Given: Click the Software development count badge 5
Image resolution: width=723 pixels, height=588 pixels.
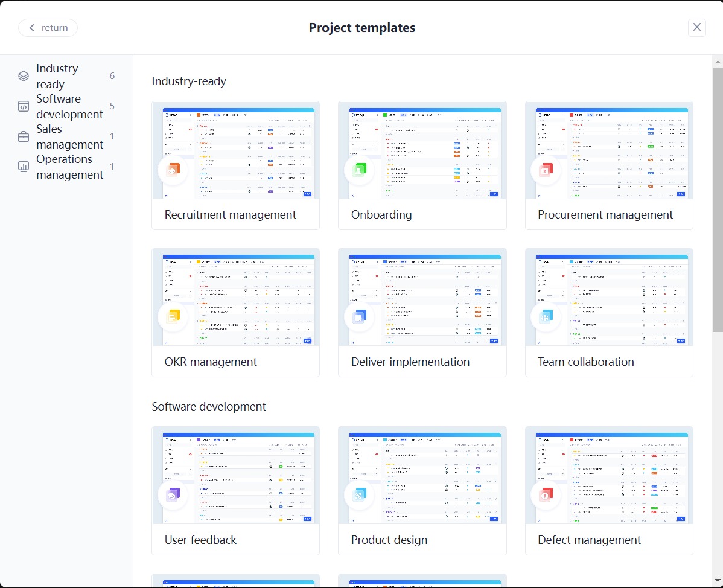Looking at the screenshot, I should click(x=112, y=106).
